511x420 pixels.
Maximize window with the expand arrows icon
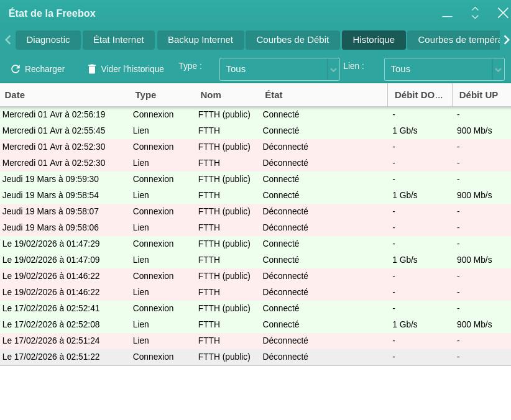tap(475, 13)
